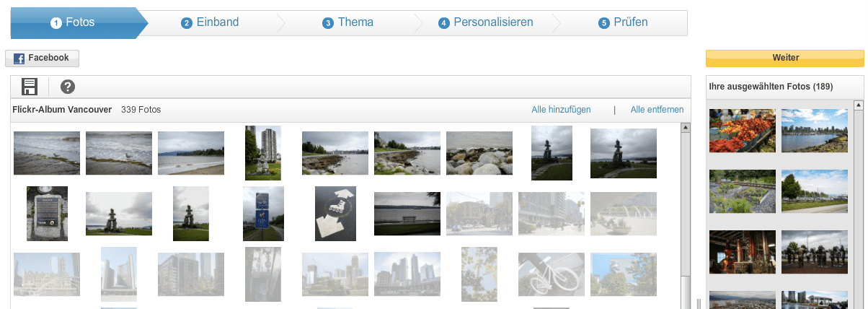Viewport: 868px width, 309px height.
Task: Click the Alle entfernen link
Action: 657,110
